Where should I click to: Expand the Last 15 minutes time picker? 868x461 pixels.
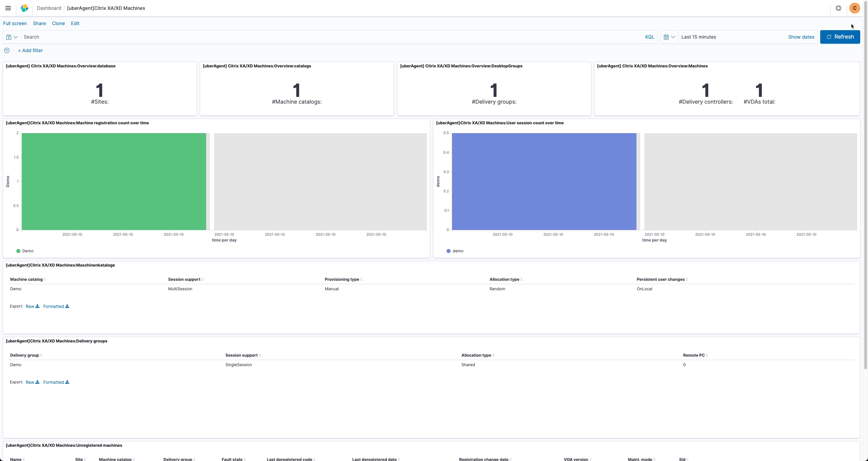698,37
